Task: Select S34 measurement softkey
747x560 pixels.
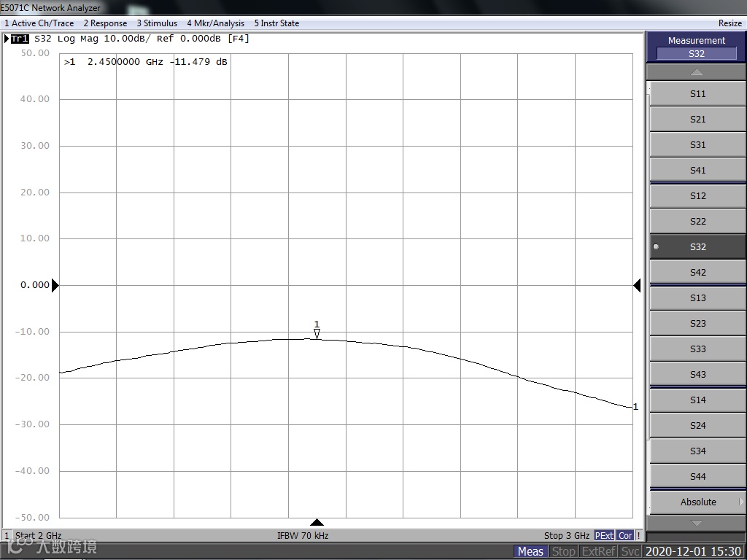Action: [x=697, y=451]
